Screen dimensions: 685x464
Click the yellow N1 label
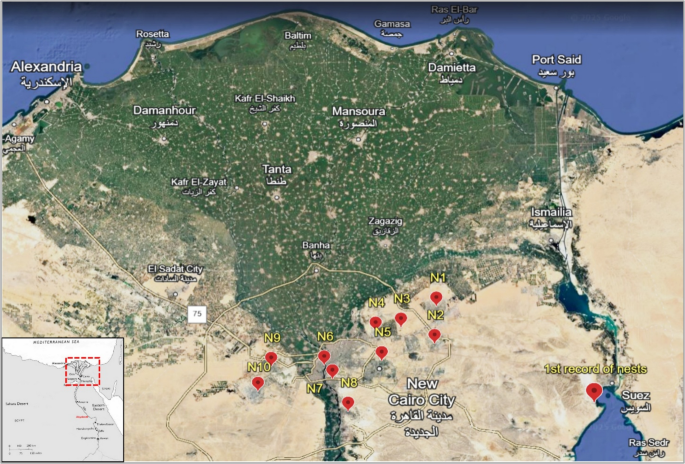tap(438, 277)
